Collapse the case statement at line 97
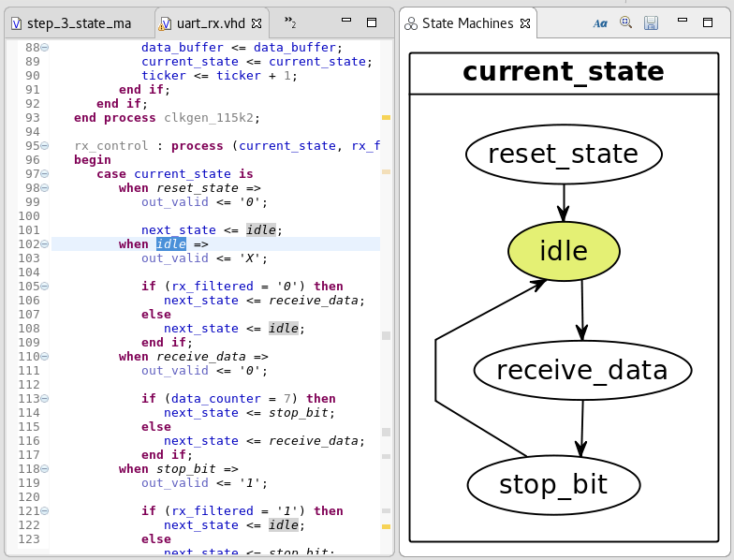734x560 pixels. 45,174
